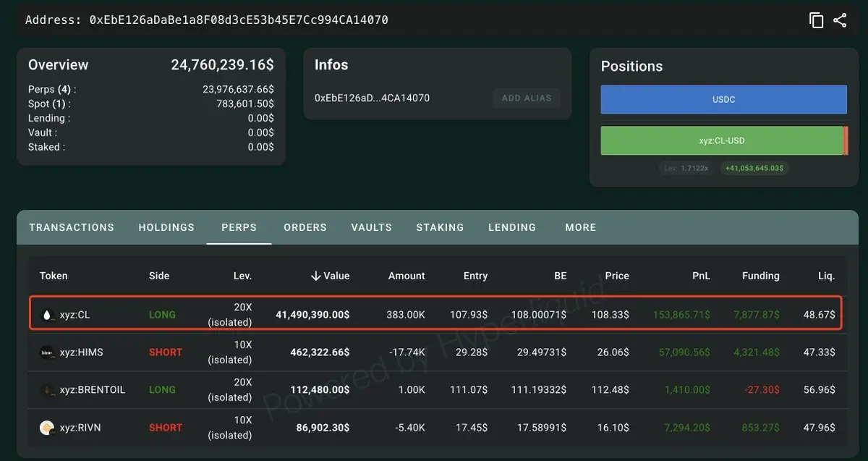The image size is (868, 461).
Task: Sort by the Liq. column header
Action: click(827, 276)
